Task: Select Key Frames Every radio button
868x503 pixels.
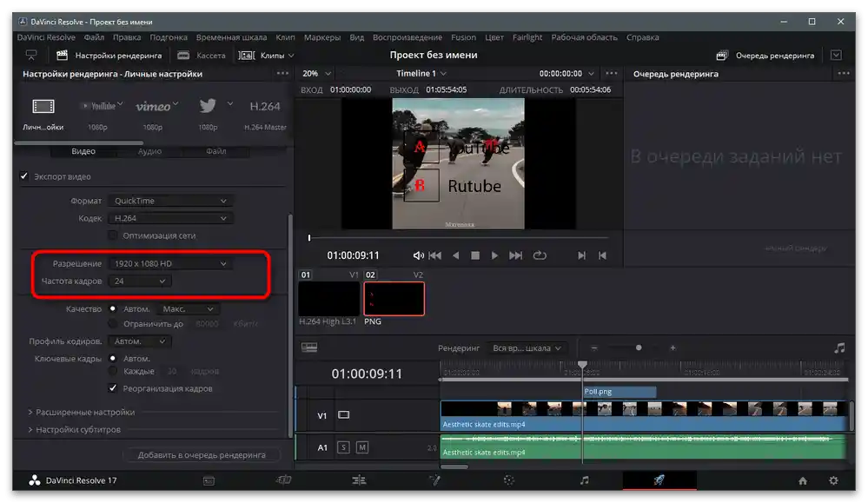Action: pyautogui.click(x=112, y=371)
